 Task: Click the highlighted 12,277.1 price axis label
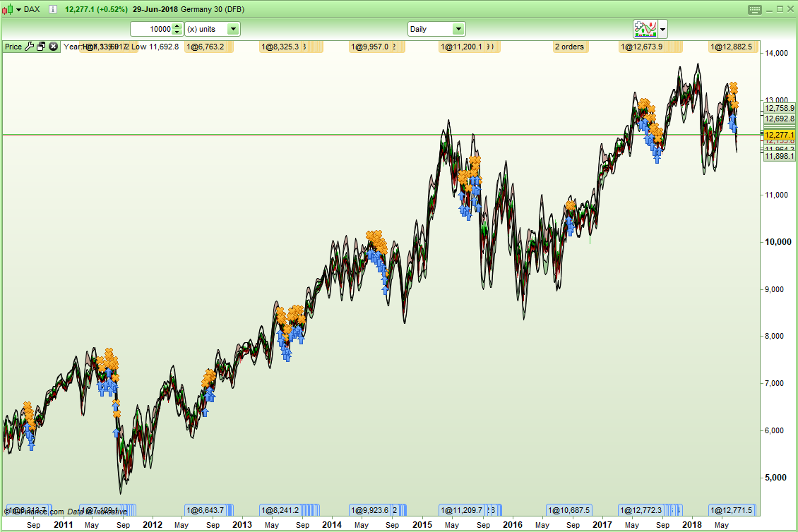[x=779, y=134]
